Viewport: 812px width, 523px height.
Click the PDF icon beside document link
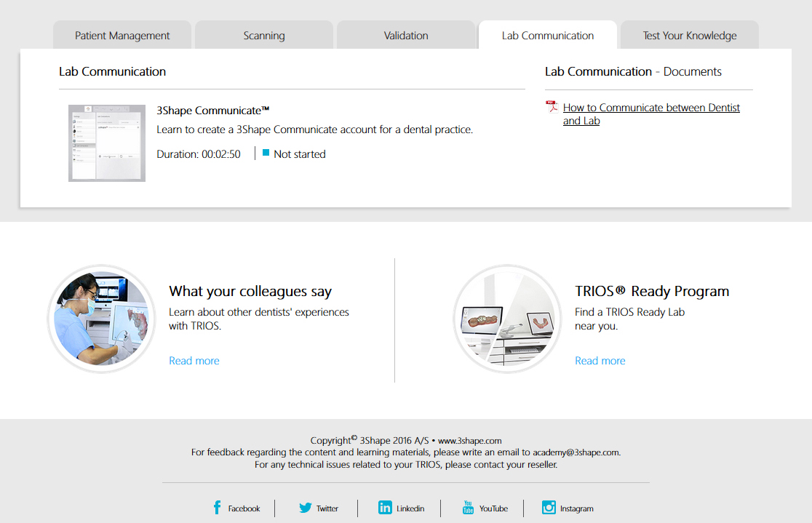tap(552, 108)
